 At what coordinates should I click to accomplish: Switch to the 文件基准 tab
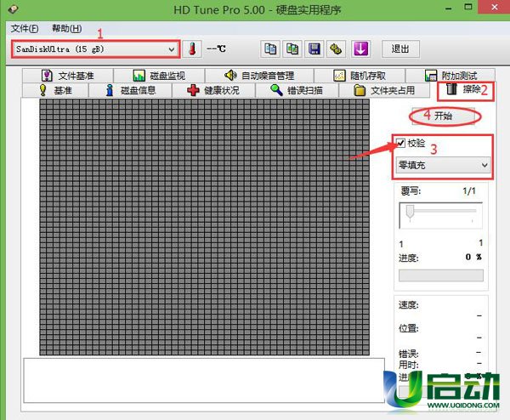click(x=68, y=76)
